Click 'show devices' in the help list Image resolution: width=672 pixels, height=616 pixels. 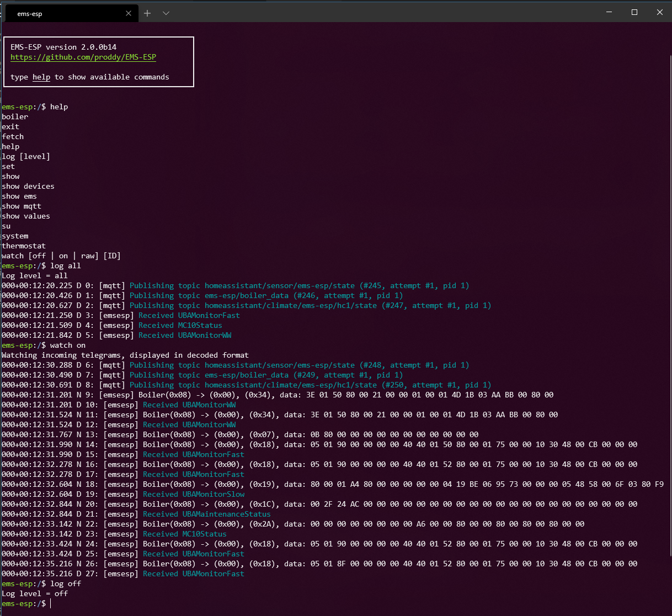click(x=28, y=186)
